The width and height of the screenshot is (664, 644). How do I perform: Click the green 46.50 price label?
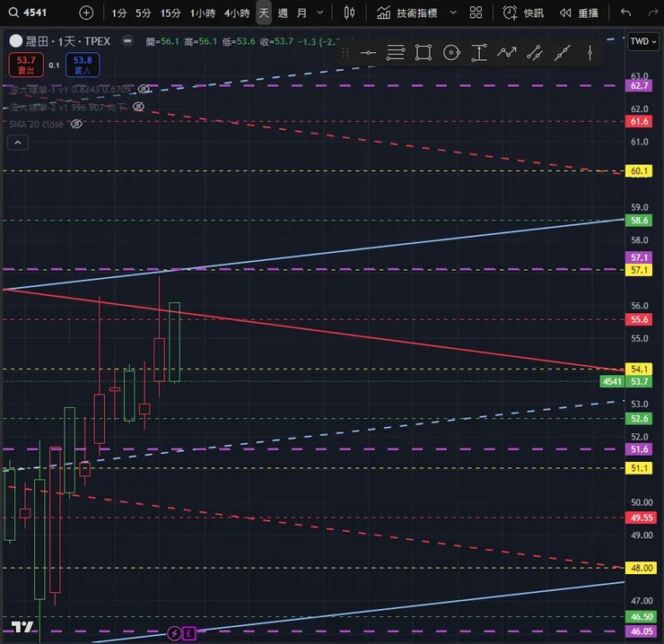(642, 617)
